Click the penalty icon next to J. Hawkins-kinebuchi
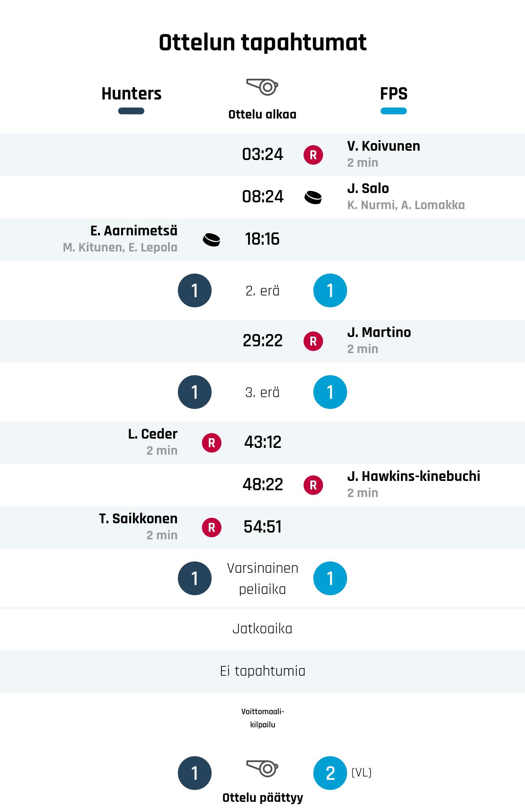Viewport: 525px width, 812px height. [313, 485]
